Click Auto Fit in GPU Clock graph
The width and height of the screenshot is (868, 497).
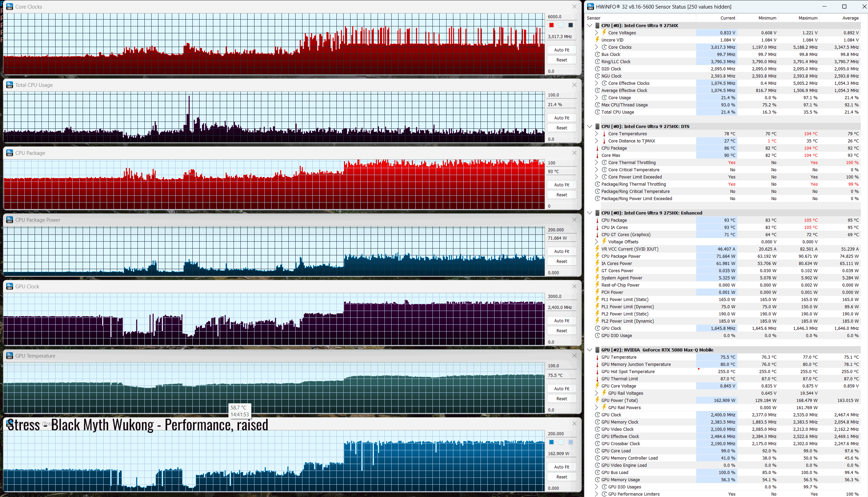coord(561,321)
